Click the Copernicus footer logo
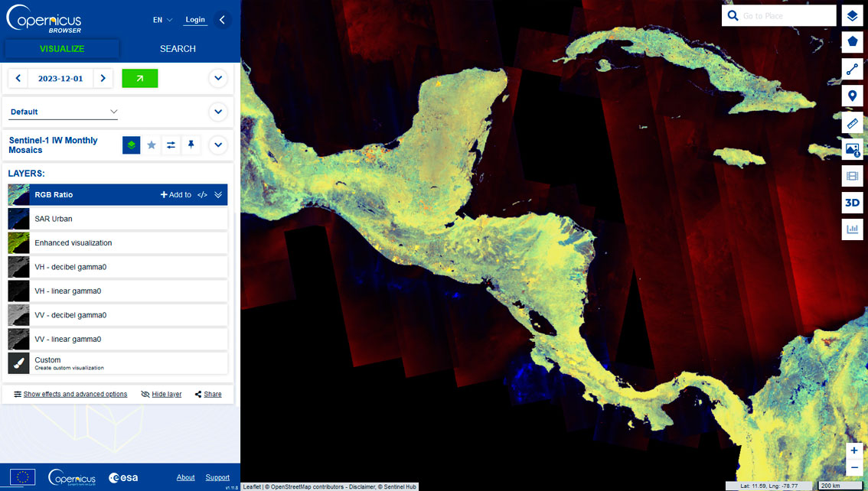The height and width of the screenshot is (491, 868). pos(72,477)
